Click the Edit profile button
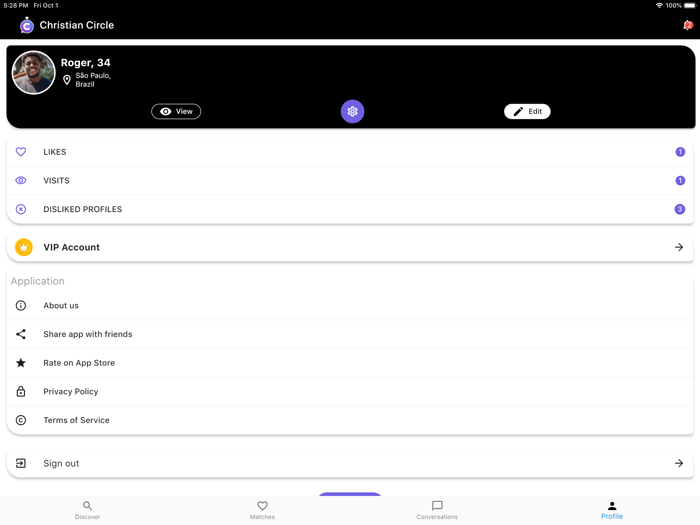This screenshot has height=525, width=700. 527,111
